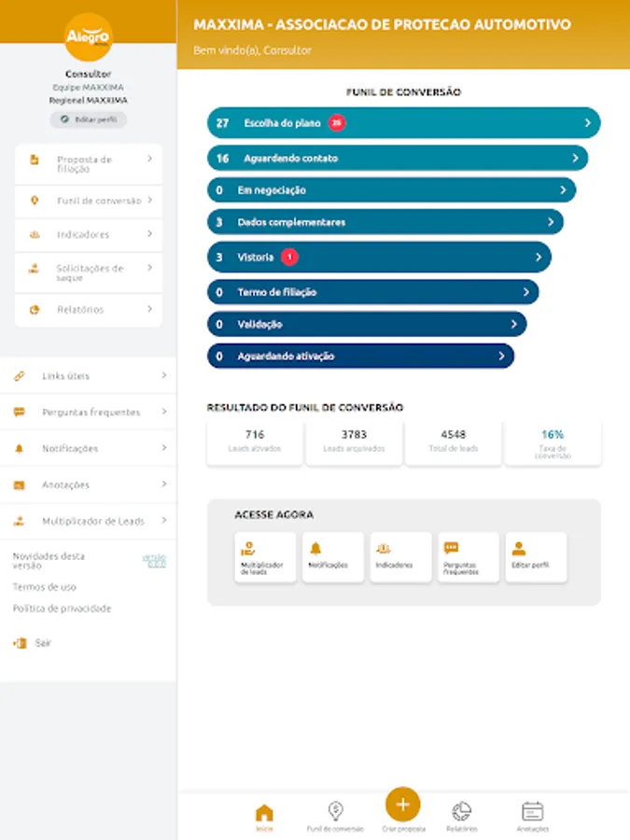Click the Alegro logo avatar
Image resolution: width=630 pixels, height=840 pixels.
pyautogui.click(x=89, y=36)
